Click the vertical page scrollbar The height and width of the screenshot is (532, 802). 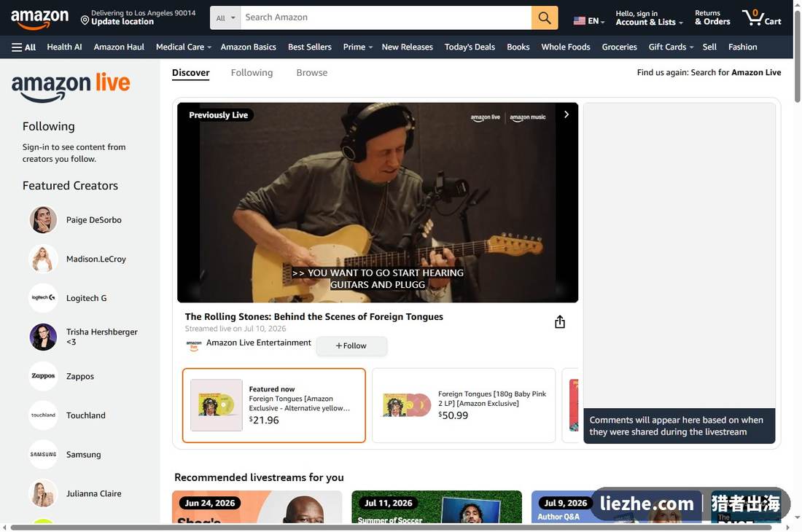tap(798, 56)
